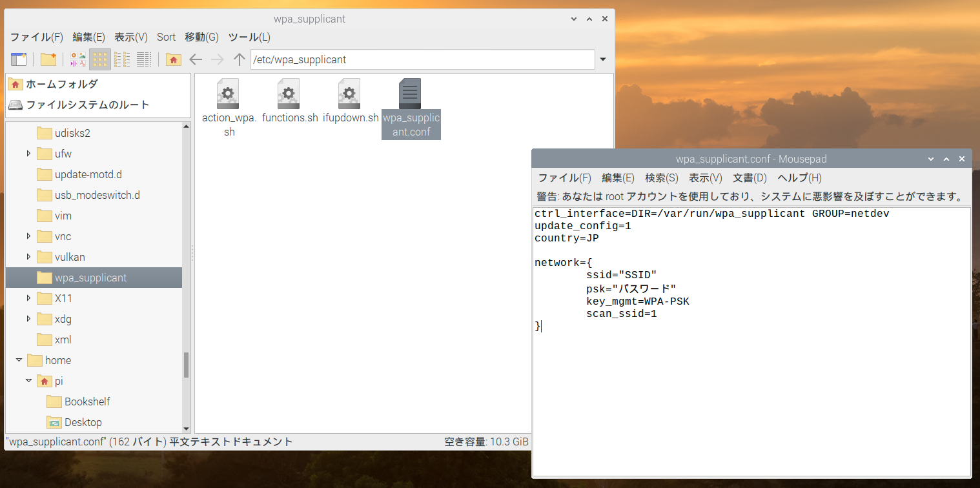This screenshot has width=980, height=488.
Task: Click the vulkan folder icon
Action: point(44,257)
